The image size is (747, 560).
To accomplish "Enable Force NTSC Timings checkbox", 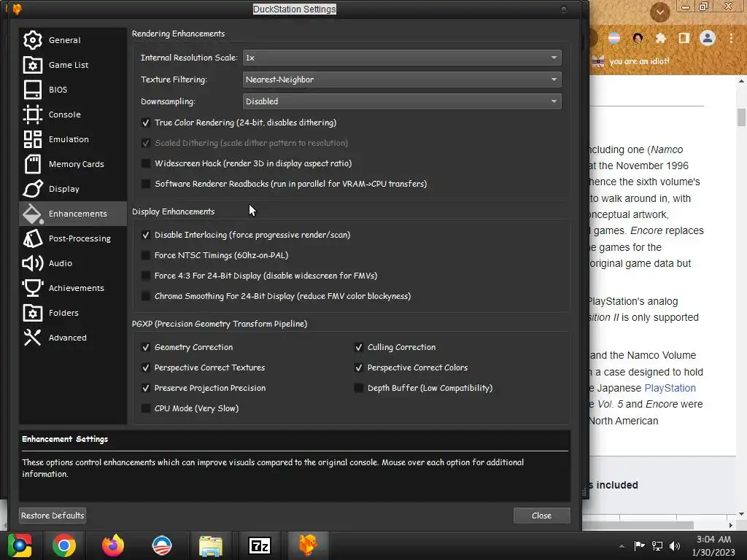I will 146,255.
